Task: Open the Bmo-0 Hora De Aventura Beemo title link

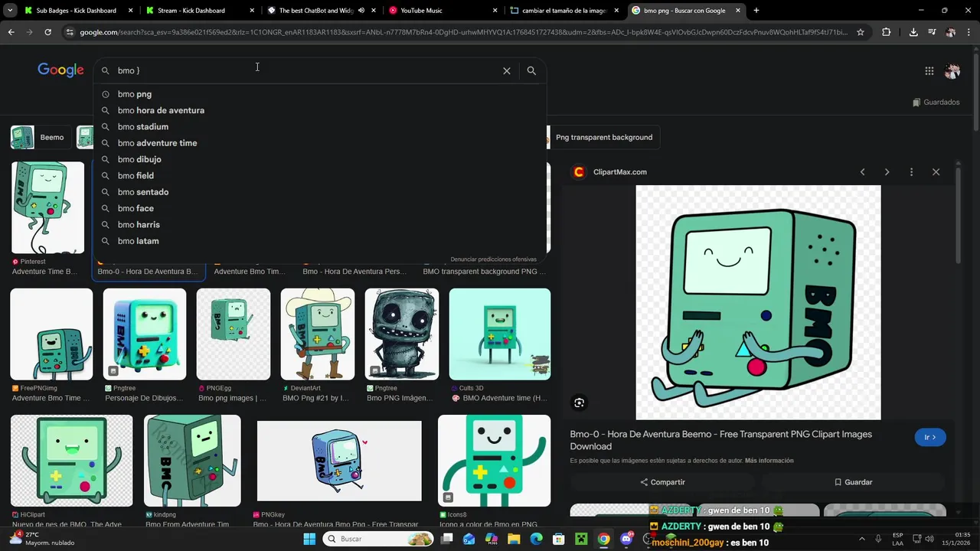Action: 720,440
